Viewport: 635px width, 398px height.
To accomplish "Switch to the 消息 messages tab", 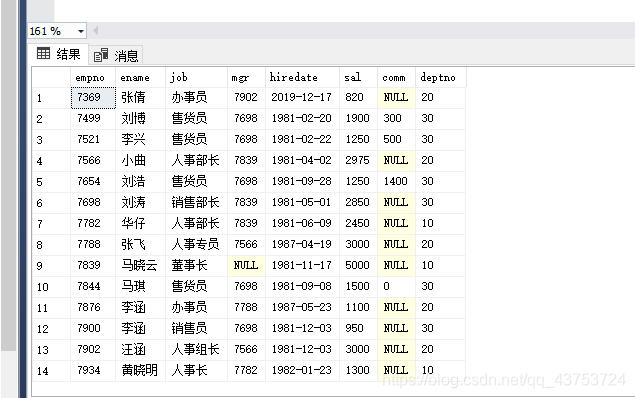I will tap(116, 55).
